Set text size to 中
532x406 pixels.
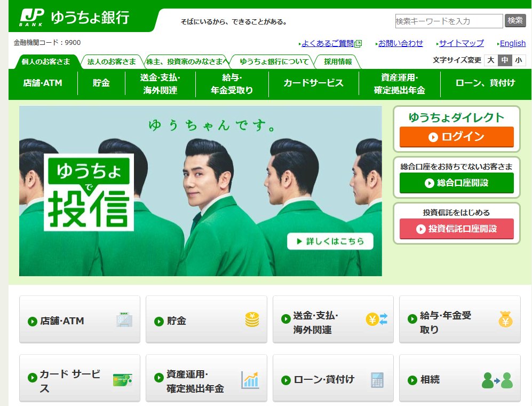[504, 60]
